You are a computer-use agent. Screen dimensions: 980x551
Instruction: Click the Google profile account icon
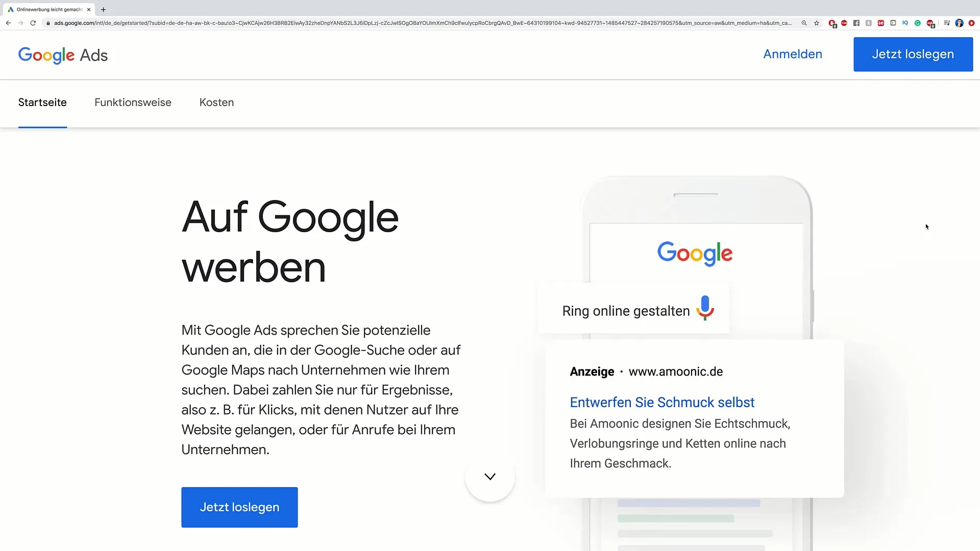tap(959, 23)
